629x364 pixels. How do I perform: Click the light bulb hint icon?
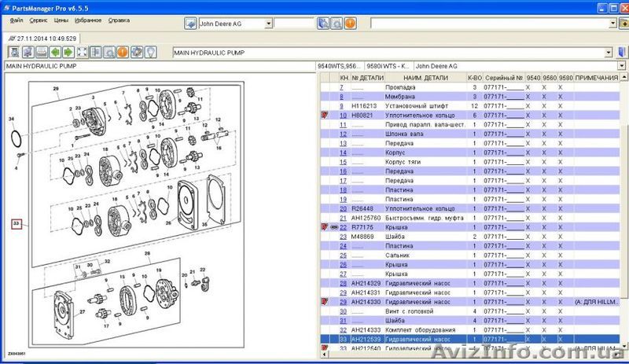tap(149, 53)
